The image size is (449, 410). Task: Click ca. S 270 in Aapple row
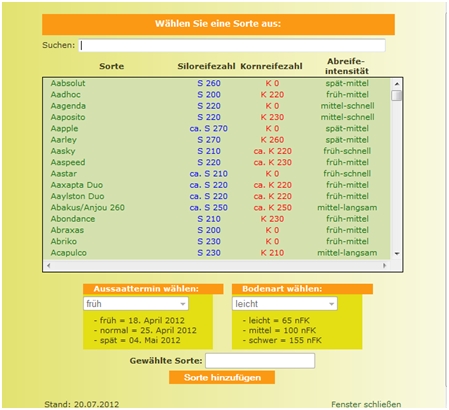209,129
